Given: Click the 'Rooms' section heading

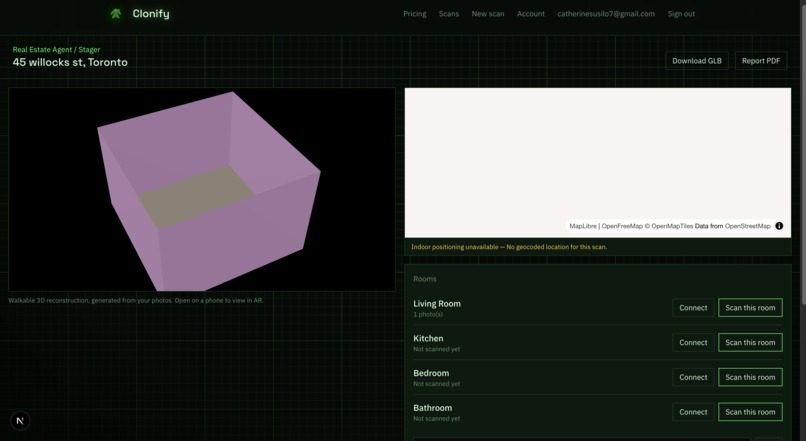Looking at the screenshot, I should (x=425, y=279).
